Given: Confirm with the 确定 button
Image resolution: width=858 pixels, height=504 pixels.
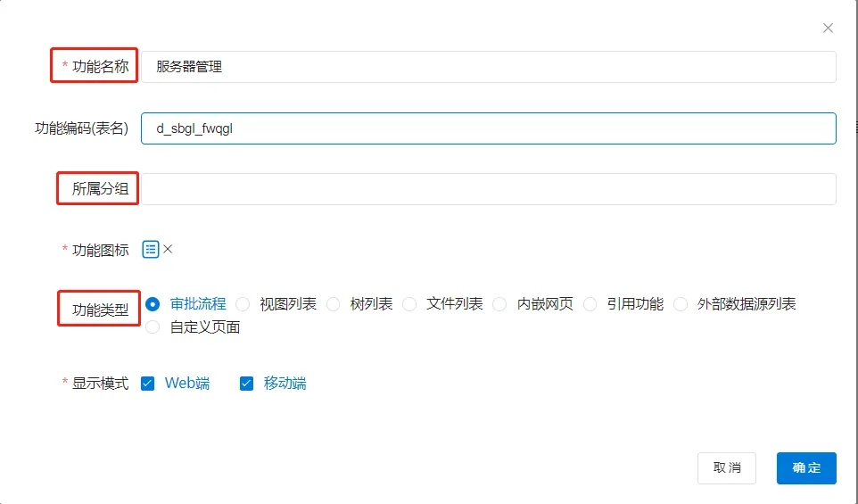Looking at the screenshot, I should (805, 468).
